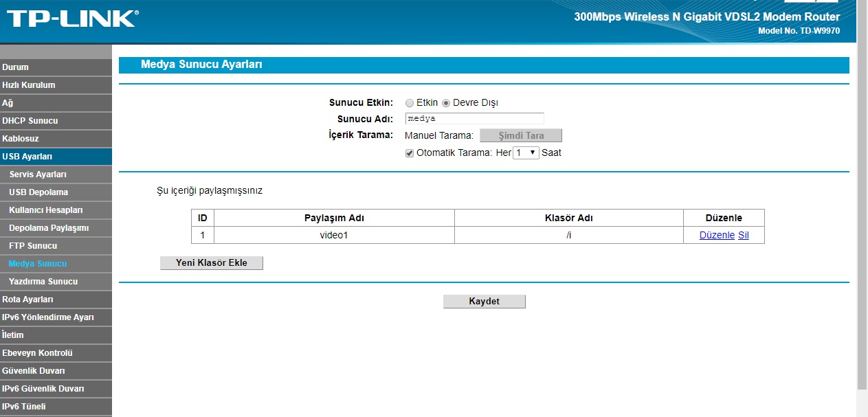Screen dimensions: 868x417
Task: Click the Sil link for video1
Action: pos(743,235)
